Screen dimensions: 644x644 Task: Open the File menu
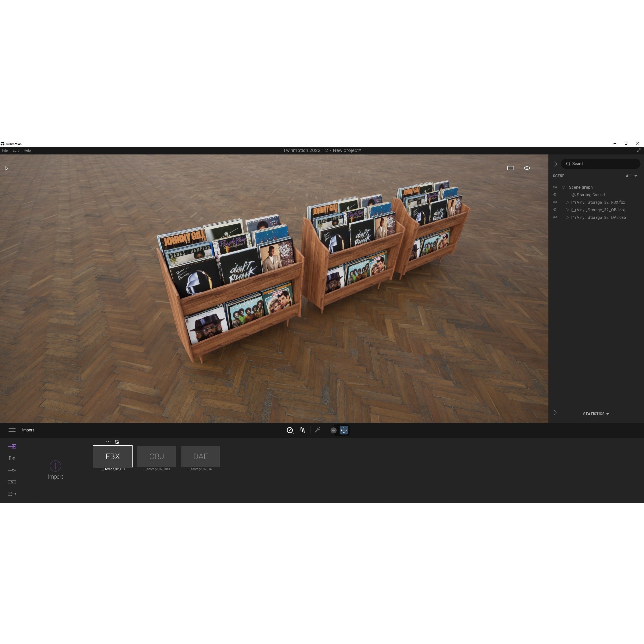coord(5,150)
